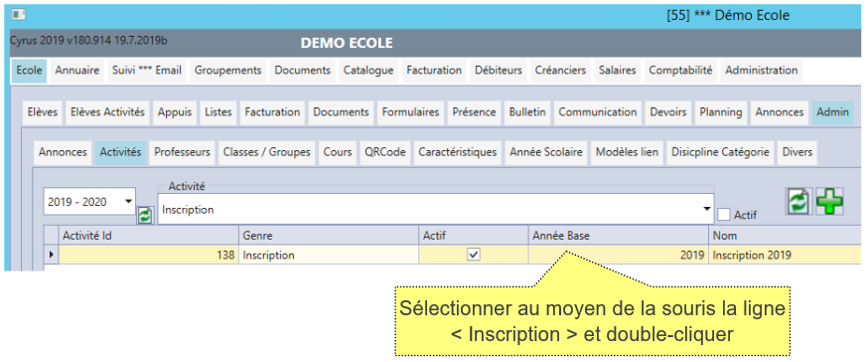Select the QRCode tab
Image resolution: width=868 pixels, height=362 pixels.
(385, 152)
